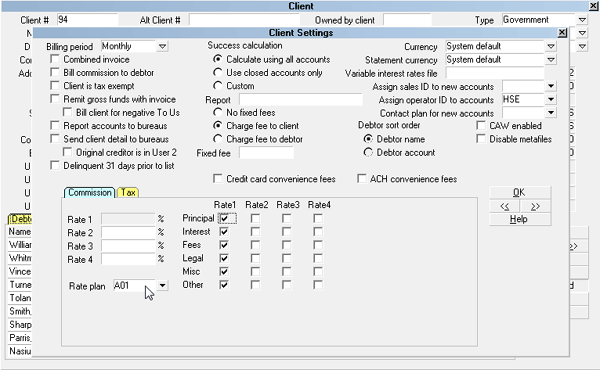
Task: Enable Credit card convenience fees
Action: click(218, 179)
